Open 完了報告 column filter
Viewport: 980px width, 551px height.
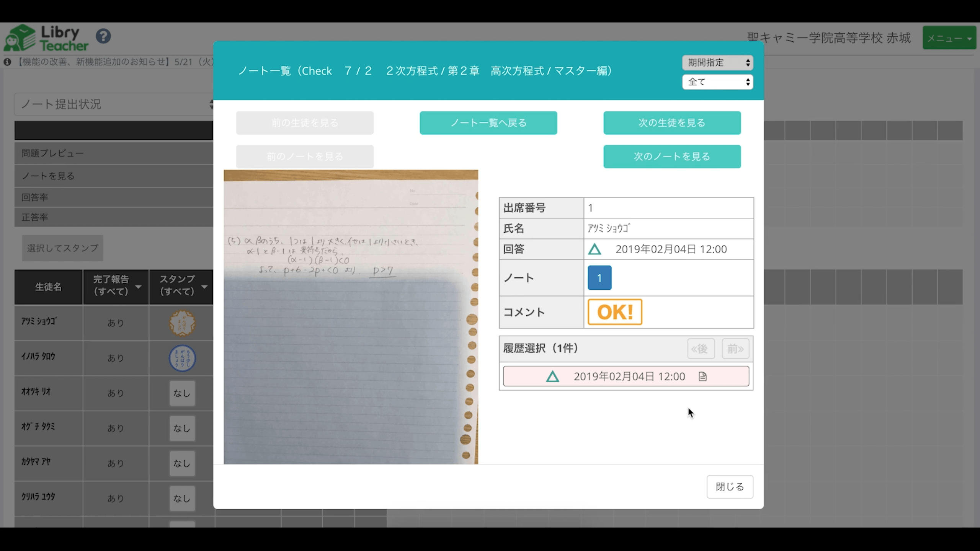pos(138,287)
